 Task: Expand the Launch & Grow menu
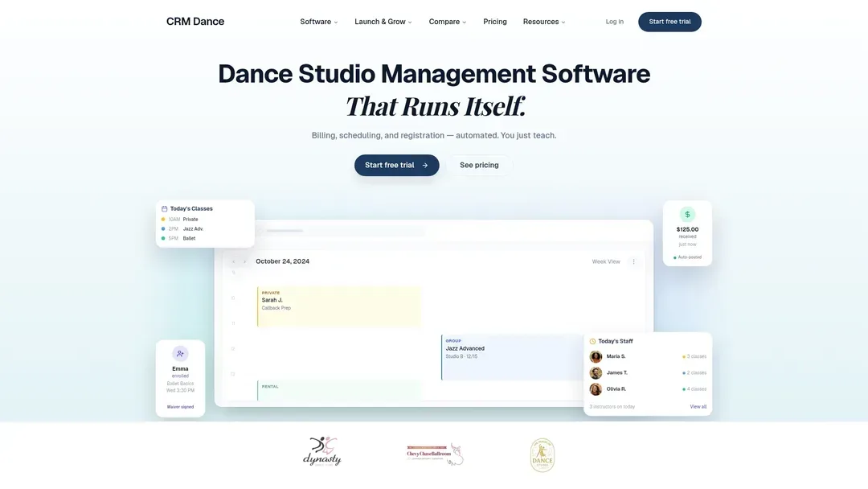pyautogui.click(x=383, y=22)
